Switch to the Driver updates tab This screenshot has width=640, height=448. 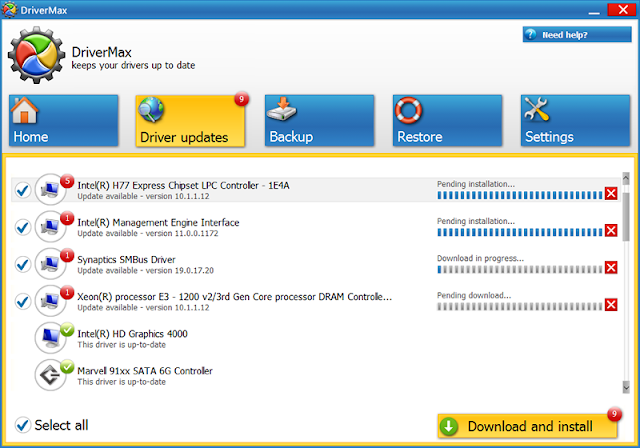tap(190, 120)
